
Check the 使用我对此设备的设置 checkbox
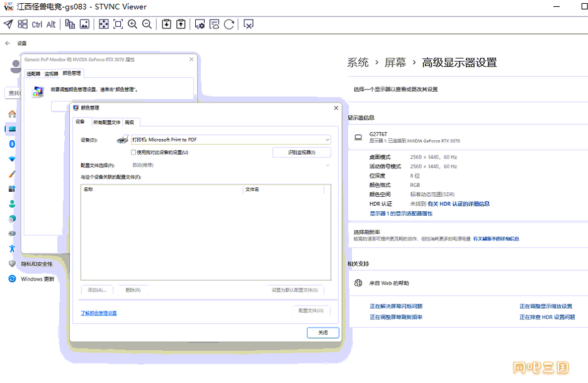[x=133, y=153]
